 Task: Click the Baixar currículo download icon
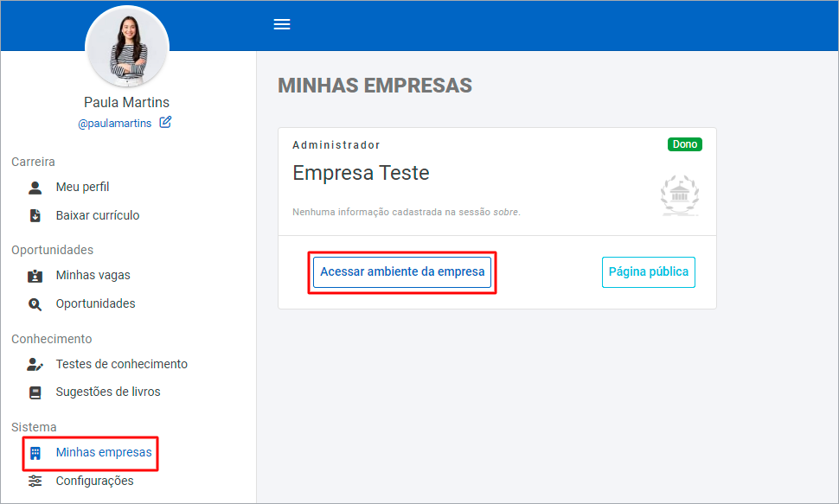pyautogui.click(x=35, y=216)
